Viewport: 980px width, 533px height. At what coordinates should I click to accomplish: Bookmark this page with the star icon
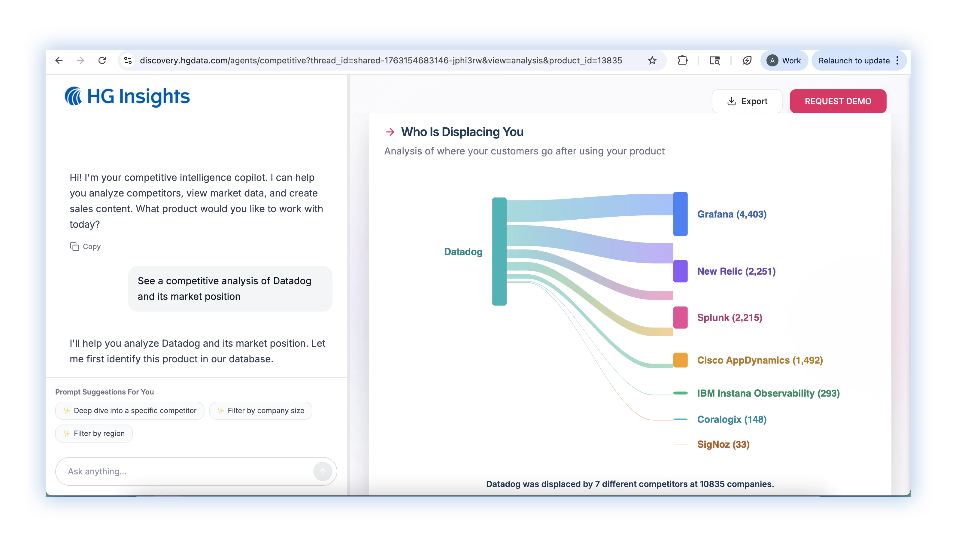(x=652, y=60)
